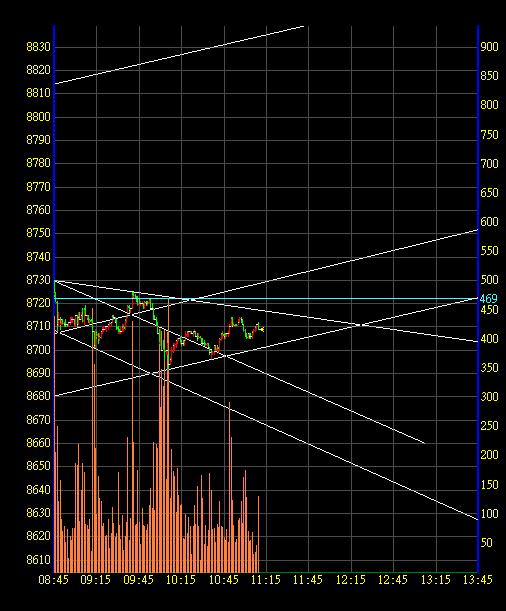Click the 469 volume level marker
Image resolution: width=506 pixels, height=611 pixels.
pyautogui.click(x=488, y=299)
